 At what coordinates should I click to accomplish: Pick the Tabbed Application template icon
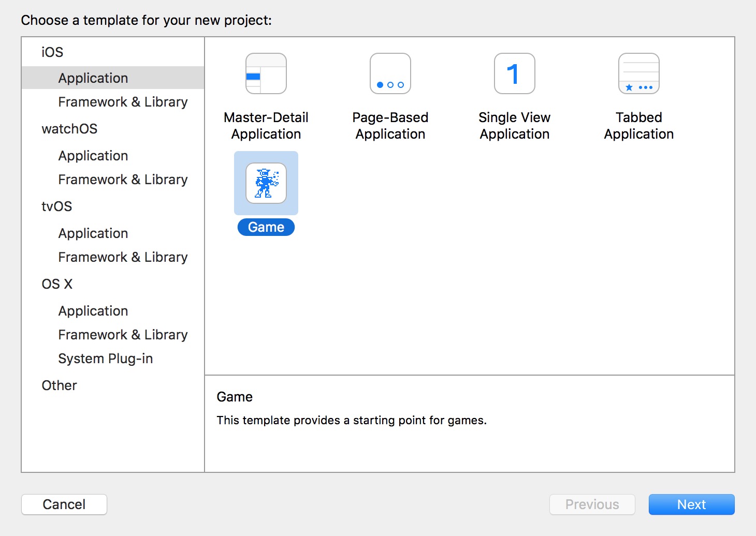click(639, 73)
